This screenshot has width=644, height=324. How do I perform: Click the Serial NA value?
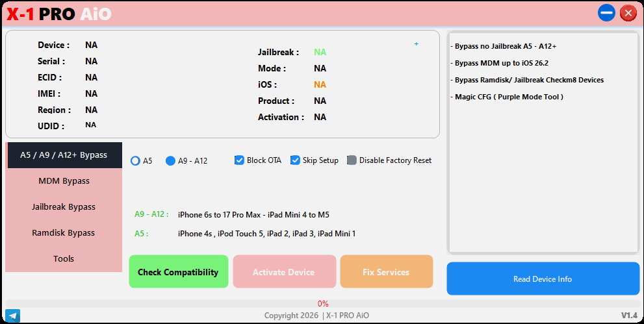pos(91,61)
